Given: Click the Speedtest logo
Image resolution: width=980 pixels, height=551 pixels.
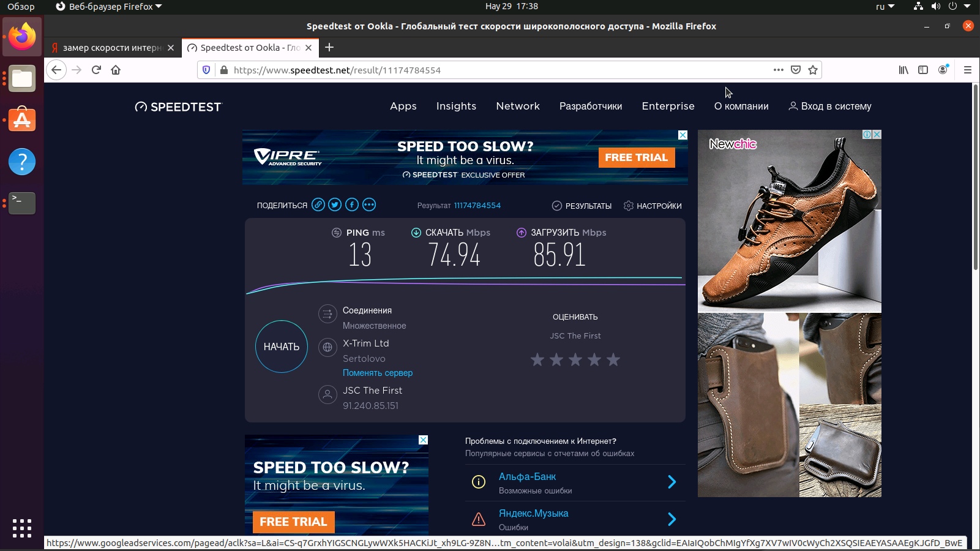Looking at the screenshot, I should pyautogui.click(x=178, y=107).
